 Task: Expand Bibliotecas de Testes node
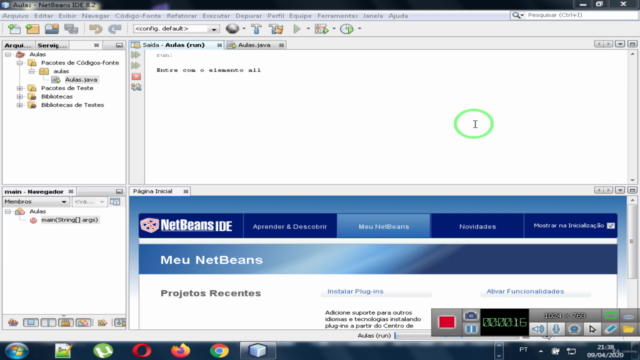coord(20,105)
